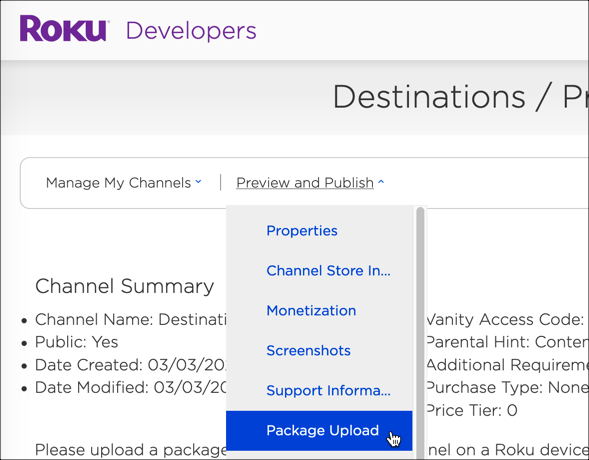This screenshot has width=589, height=460.
Task: Collapse the Preview and Publish menu
Action: coord(310,183)
